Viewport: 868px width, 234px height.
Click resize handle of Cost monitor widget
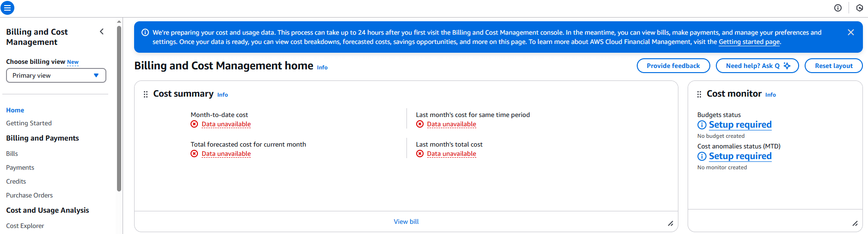click(855, 224)
